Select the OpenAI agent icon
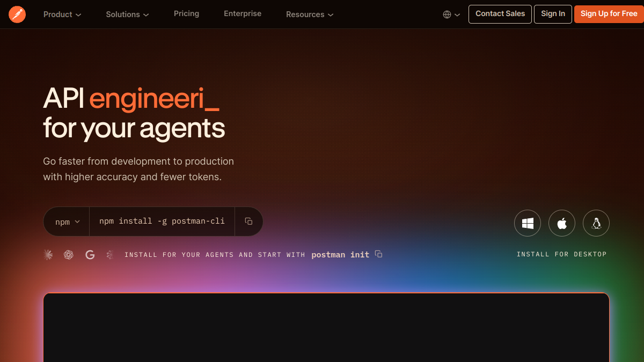 [69, 255]
